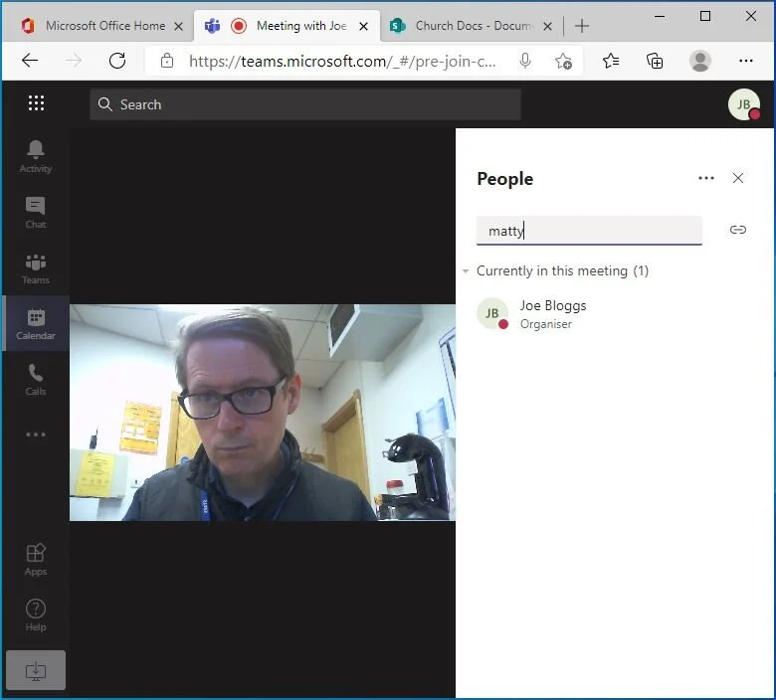Open the Activity feed

[x=36, y=156]
